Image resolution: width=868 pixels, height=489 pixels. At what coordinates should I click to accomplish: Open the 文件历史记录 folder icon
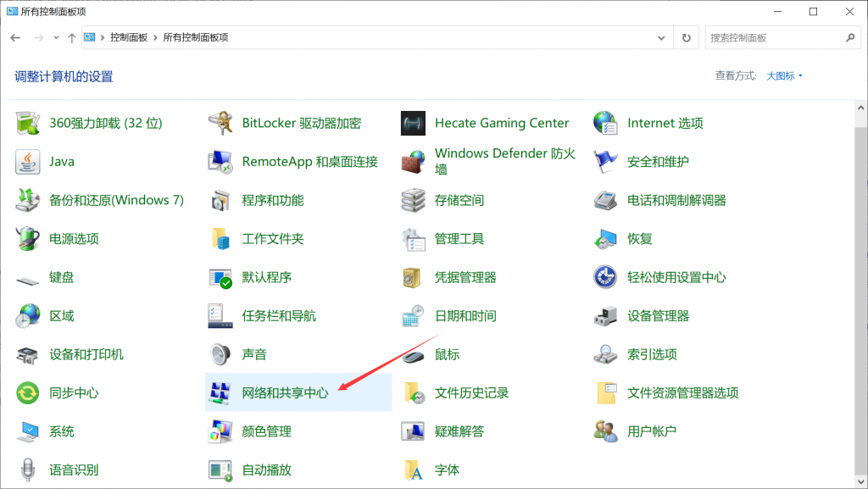point(413,392)
